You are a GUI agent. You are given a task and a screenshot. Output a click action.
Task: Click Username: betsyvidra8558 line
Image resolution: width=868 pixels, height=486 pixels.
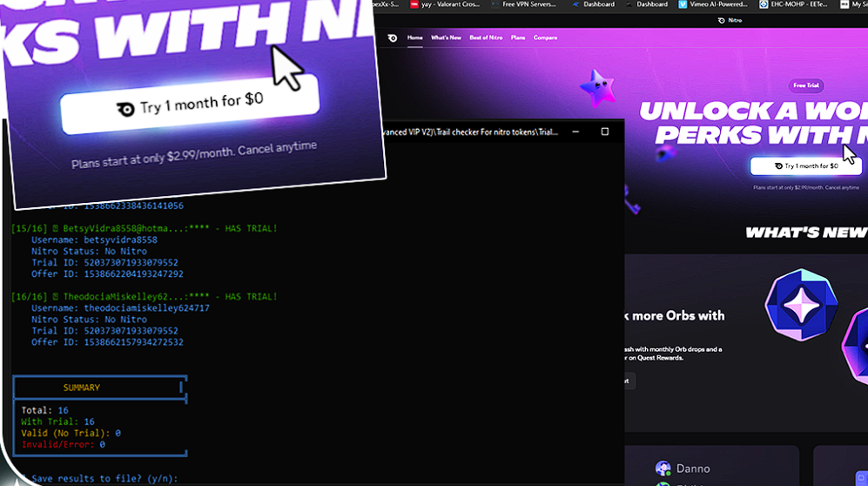coord(94,240)
